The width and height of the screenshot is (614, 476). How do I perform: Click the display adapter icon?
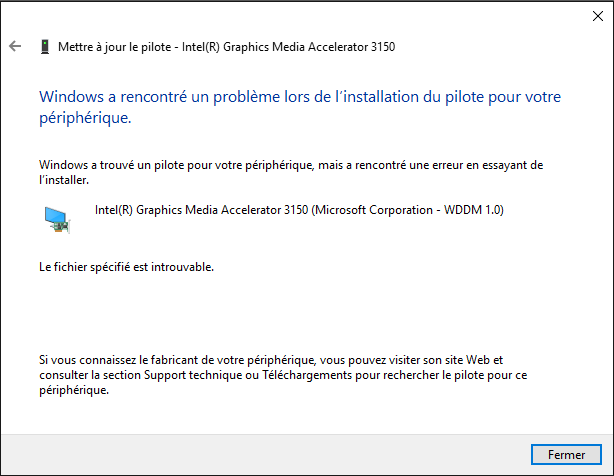tap(57, 220)
